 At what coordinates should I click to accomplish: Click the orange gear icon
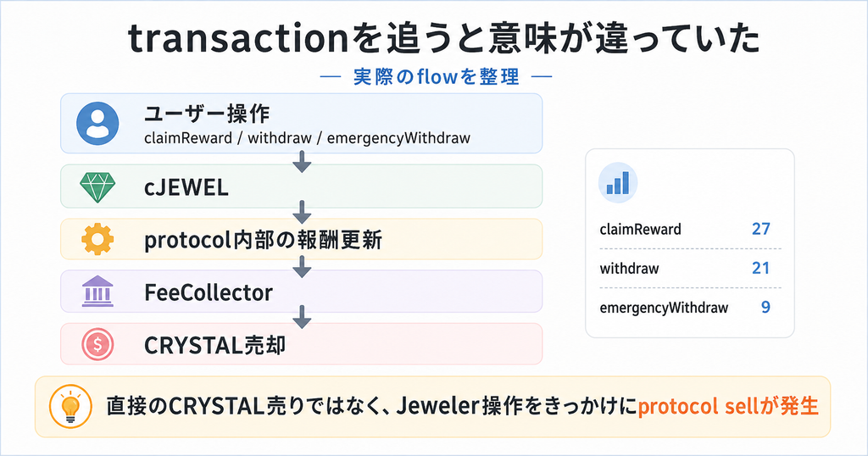tap(97, 240)
